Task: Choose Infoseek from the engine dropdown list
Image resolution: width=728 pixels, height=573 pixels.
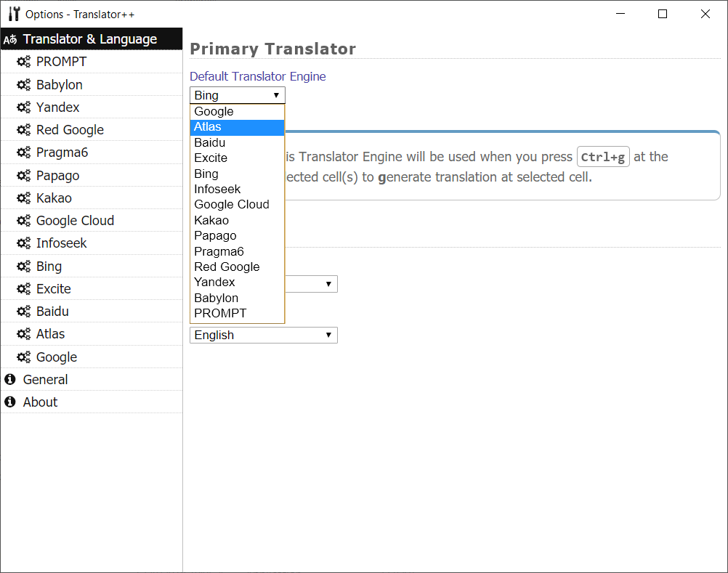Action: point(238,189)
